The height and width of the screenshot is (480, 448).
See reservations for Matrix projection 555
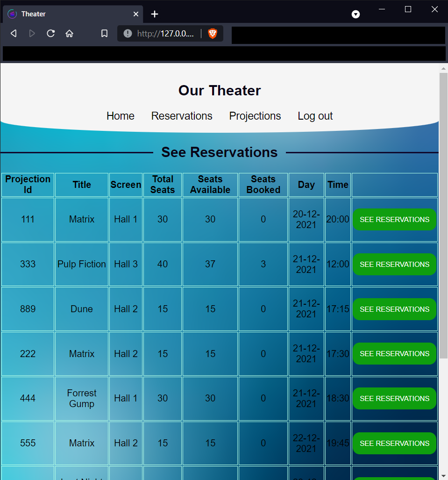point(394,443)
